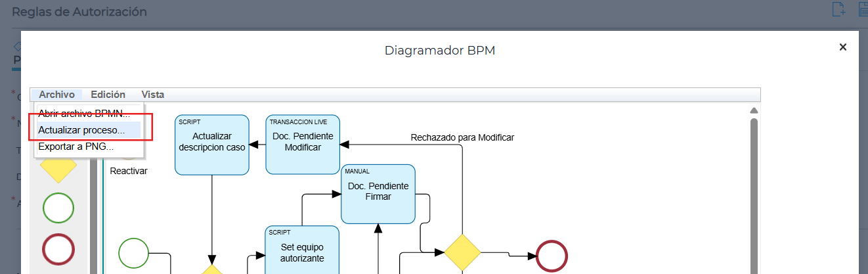Select Actualizar proceso… menu entry
868x274 pixels.
[x=88, y=130]
